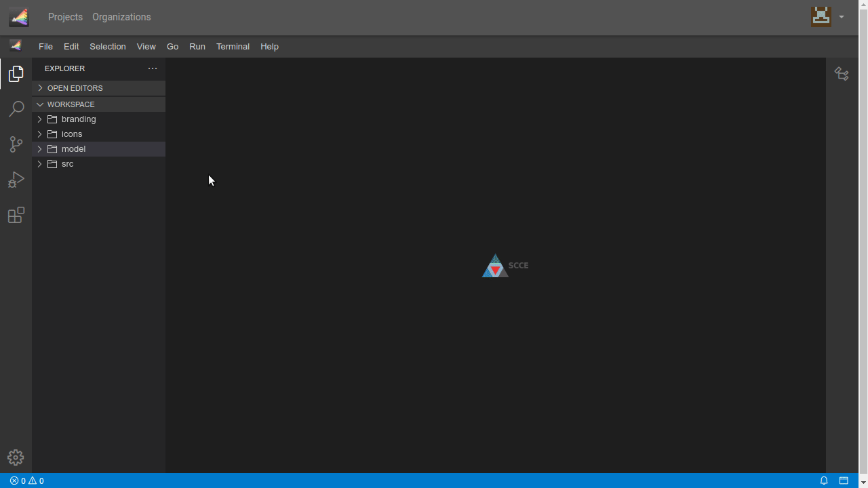Screen dimensions: 868x488
Task: Toggle bottom panel icon in status bar
Action: (x=844, y=481)
